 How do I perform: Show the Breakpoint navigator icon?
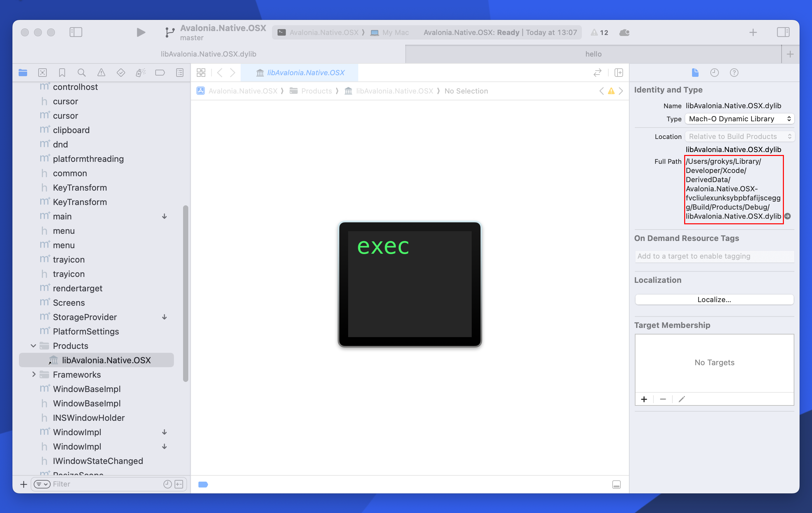tap(160, 73)
